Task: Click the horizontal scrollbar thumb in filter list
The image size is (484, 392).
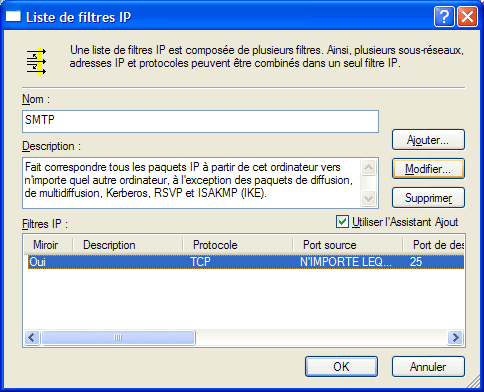Action: (118, 338)
